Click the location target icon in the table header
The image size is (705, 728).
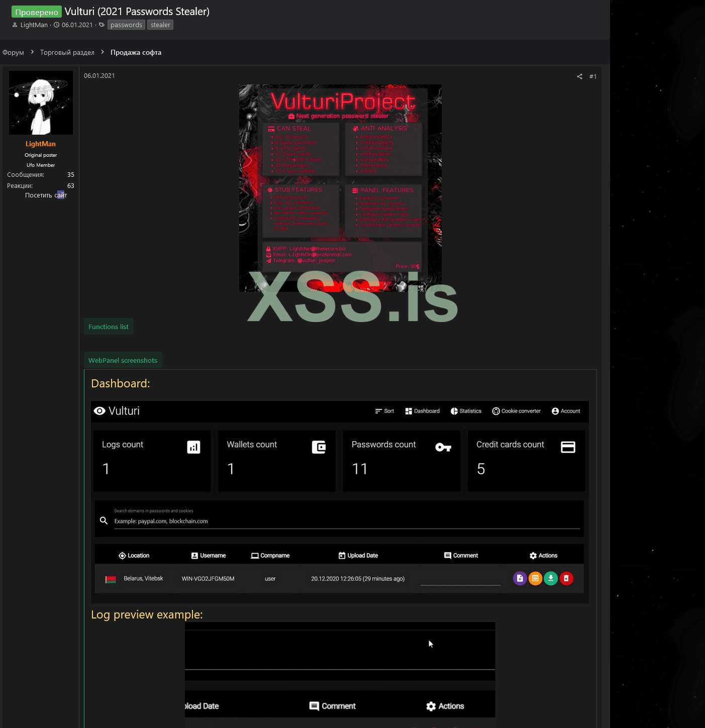tap(122, 556)
